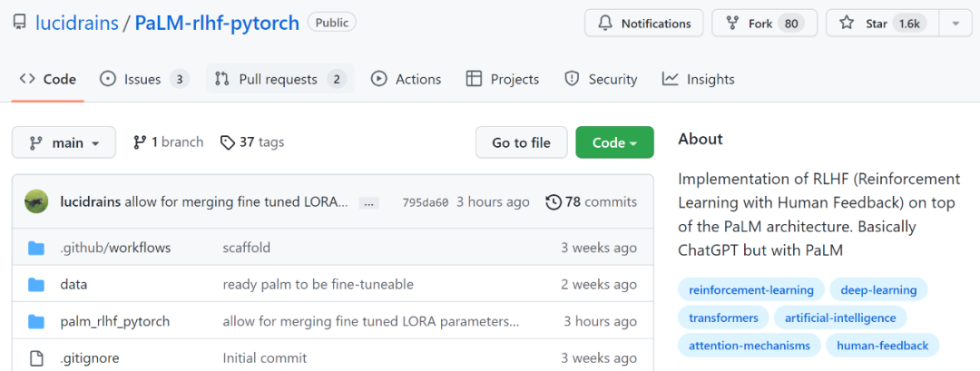This screenshot has width=980, height=371.
Task: Open the Star lists dropdown arrow
Action: (x=955, y=24)
